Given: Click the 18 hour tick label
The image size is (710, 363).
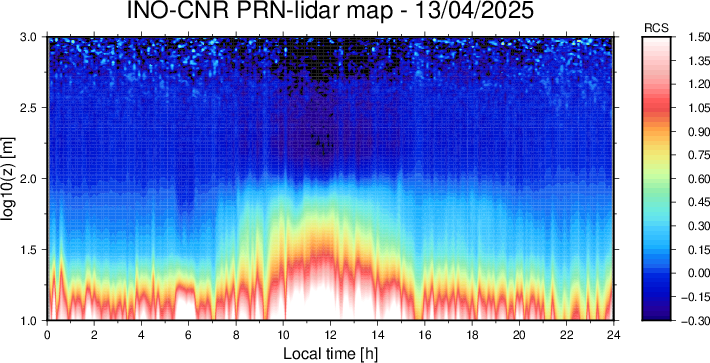Looking at the screenshot, I should 472,334.
